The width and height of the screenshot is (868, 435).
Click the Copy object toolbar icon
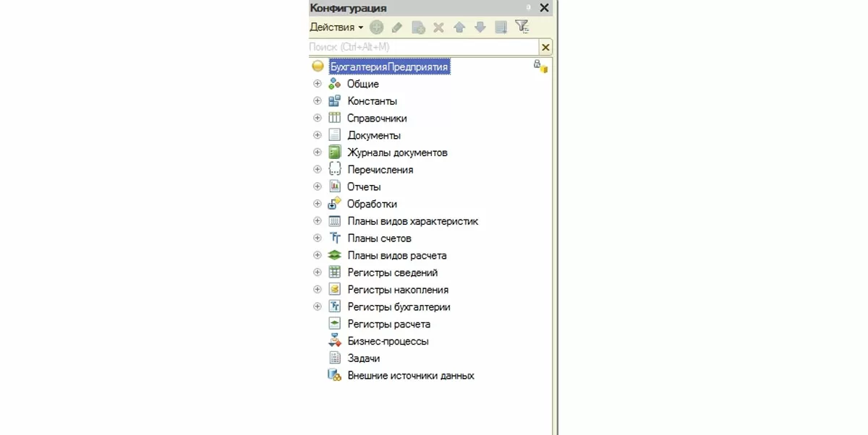(417, 27)
